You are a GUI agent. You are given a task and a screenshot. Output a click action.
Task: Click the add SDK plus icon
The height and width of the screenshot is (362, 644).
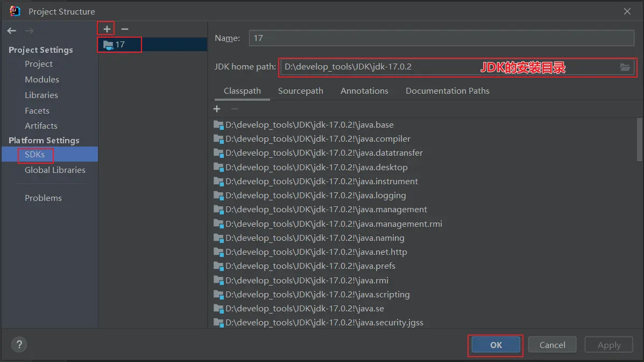107,29
